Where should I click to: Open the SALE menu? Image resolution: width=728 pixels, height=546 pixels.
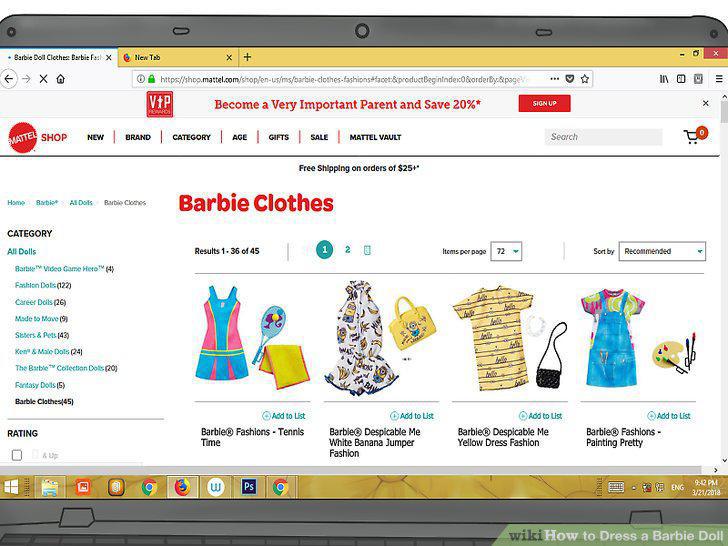[x=319, y=137]
